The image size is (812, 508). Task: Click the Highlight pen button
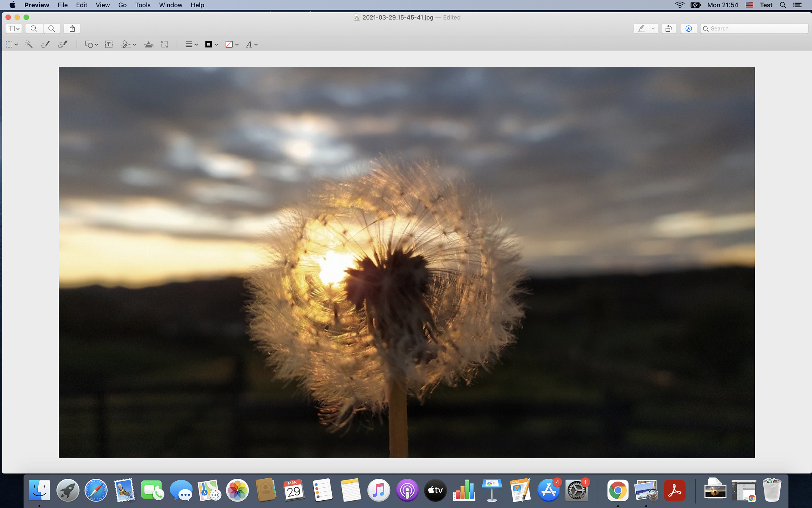[x=641, y=28]
